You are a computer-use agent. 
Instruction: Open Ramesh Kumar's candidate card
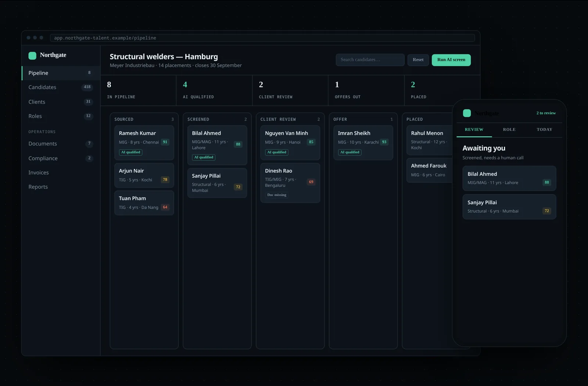[x=144, y=143]
